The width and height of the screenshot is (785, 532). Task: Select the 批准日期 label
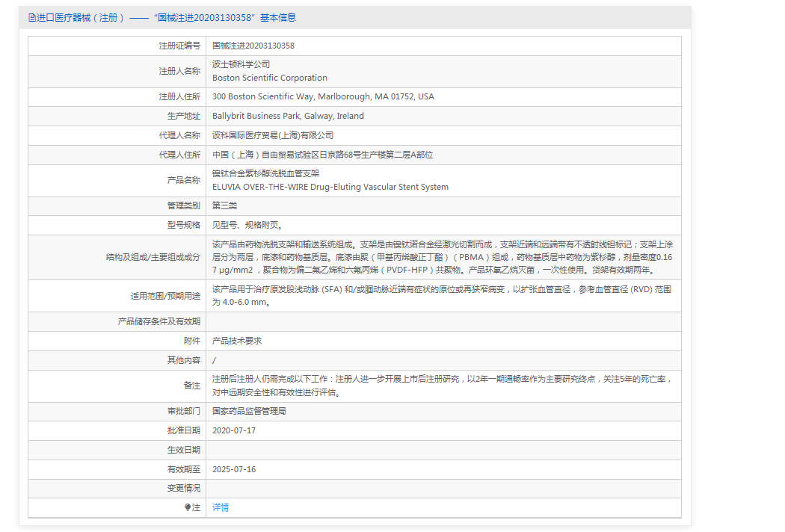pos(183,431)
